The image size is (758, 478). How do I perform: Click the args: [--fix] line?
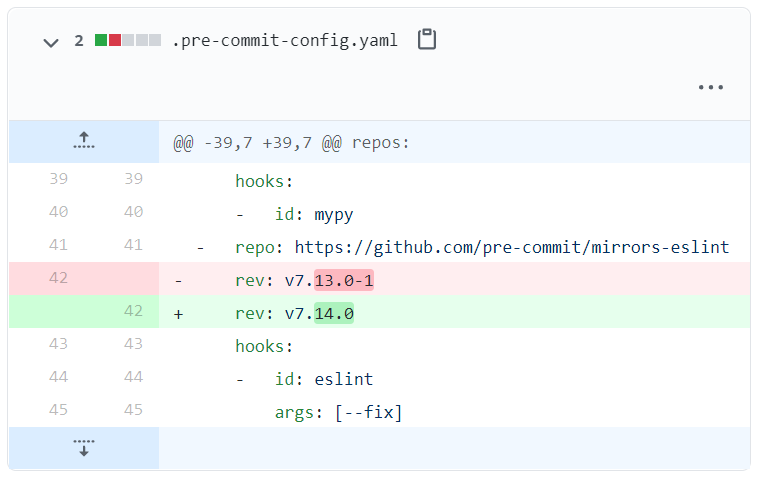click(454, 411)
